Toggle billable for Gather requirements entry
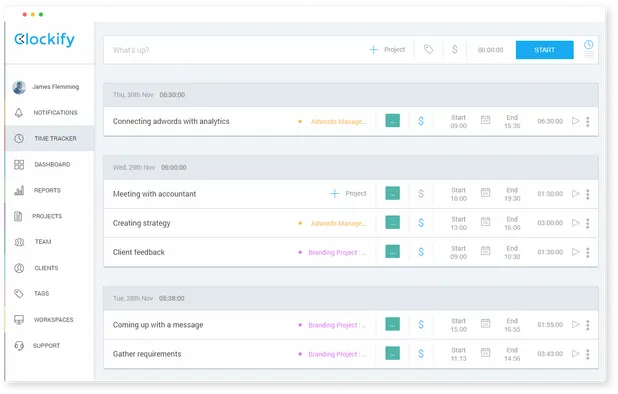Screen dimensions: 618x394 tap(421, 353)
